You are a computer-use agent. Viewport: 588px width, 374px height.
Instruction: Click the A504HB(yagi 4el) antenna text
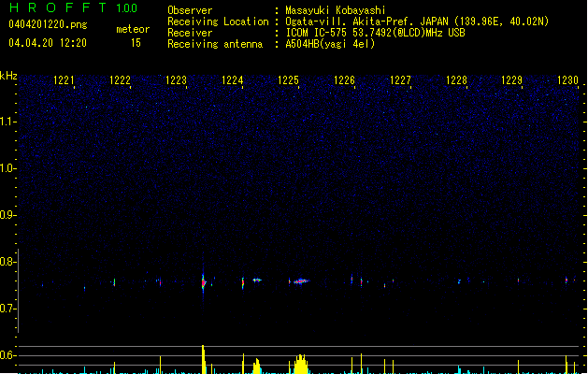[330, 44]
